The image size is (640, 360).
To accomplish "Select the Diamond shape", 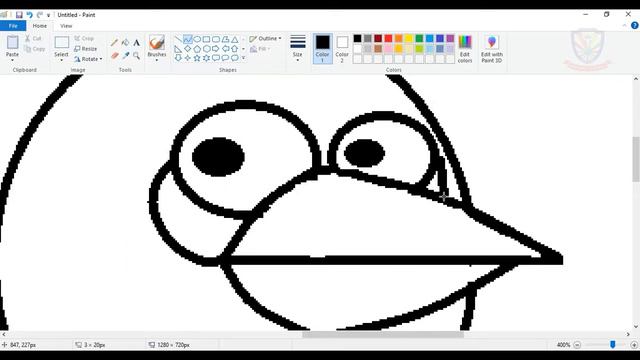I will click(187, 49).
